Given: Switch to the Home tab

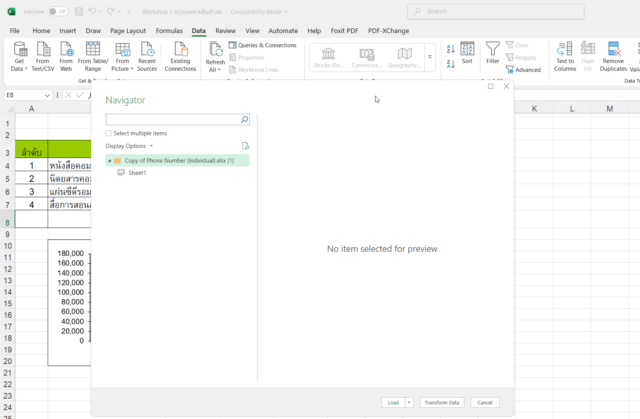Looking at the screenshot, I should pos(41,31).
